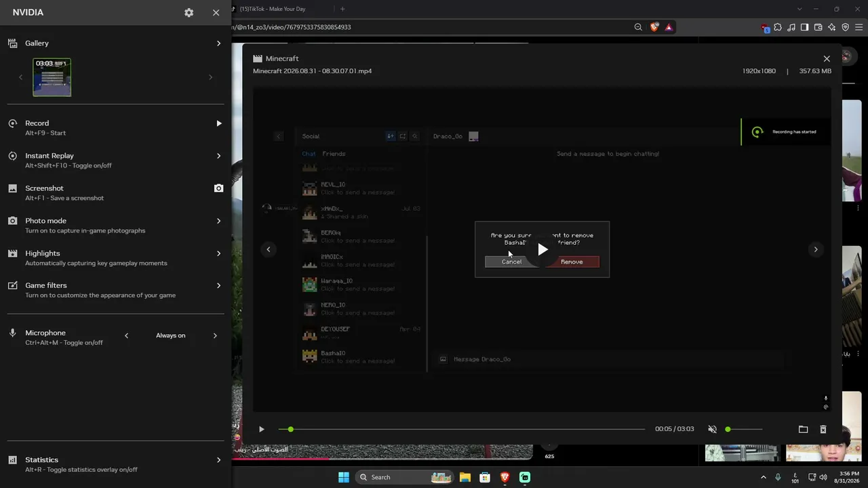The image size is (868, 488).
Task: Unmute the video volume
Action: coord(712,429)
